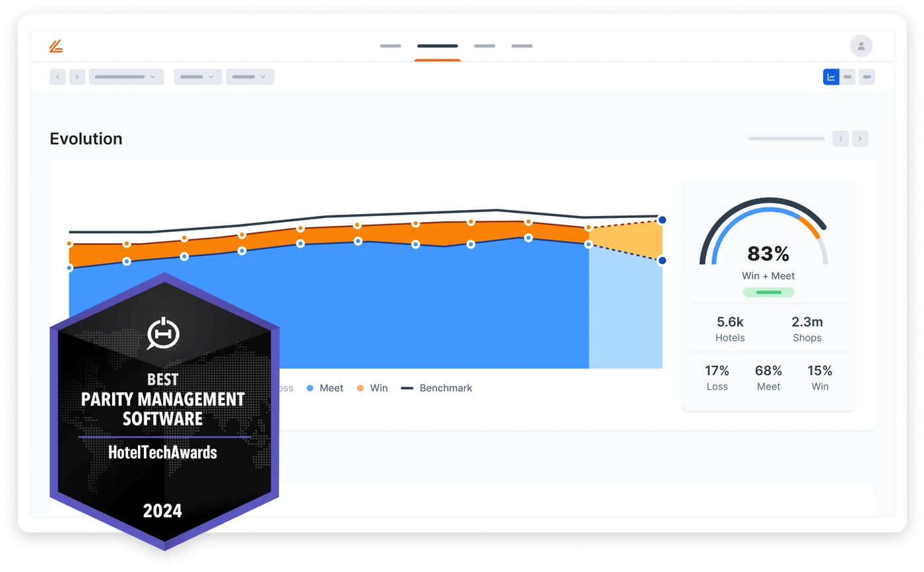Select the active navigation tab with orange underline
This screenshot has height=572, width=924.
click(x=438, y=46)
